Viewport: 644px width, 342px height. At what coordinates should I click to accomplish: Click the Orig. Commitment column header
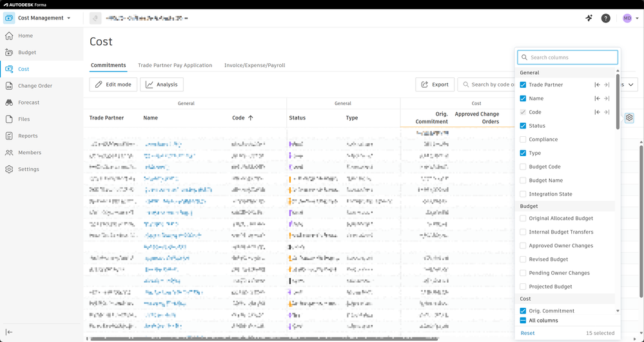[x=432, y=117]
